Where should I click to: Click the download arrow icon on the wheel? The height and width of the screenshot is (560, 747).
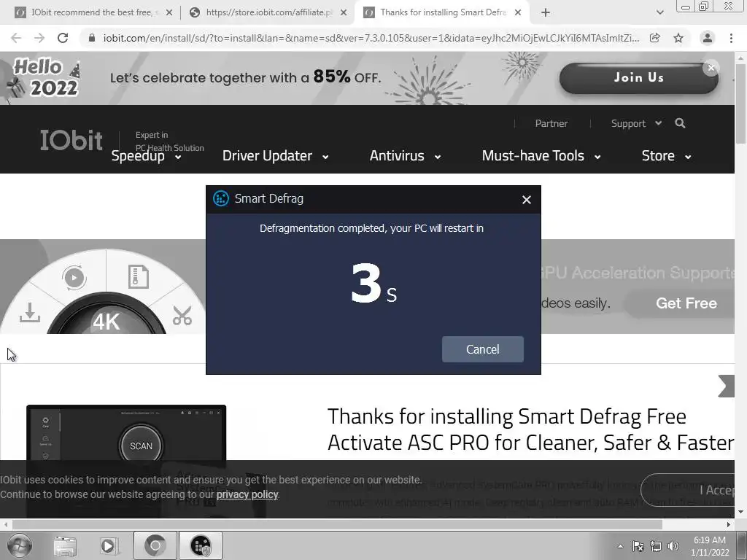click(x=29, y=312)
